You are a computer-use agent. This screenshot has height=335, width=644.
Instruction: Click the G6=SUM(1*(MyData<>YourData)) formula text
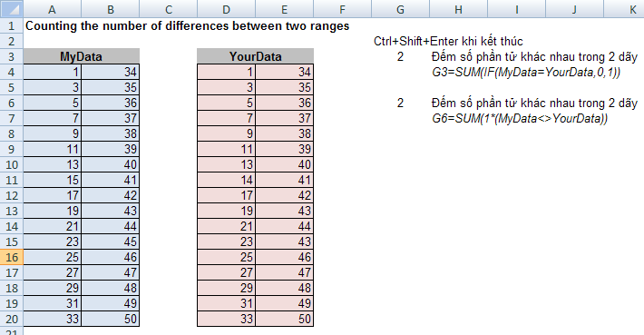520,118
